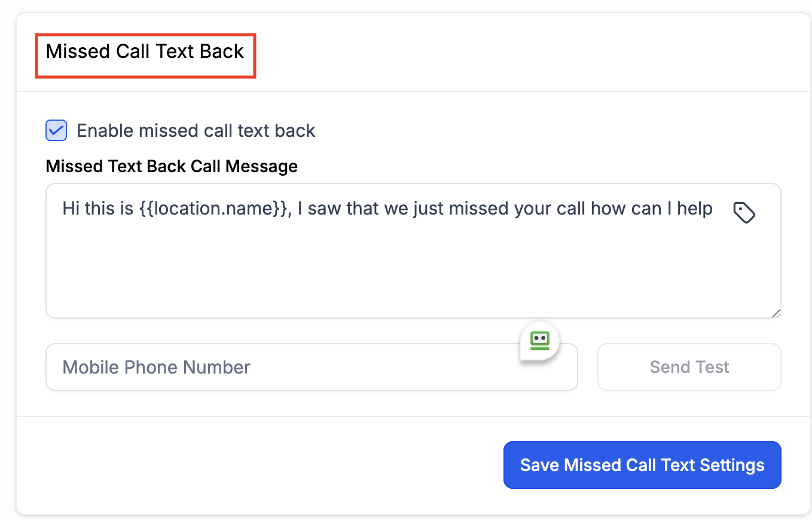Click the Send Test button
The width and height of the screenshot is (812, 520).
[689, 367]
